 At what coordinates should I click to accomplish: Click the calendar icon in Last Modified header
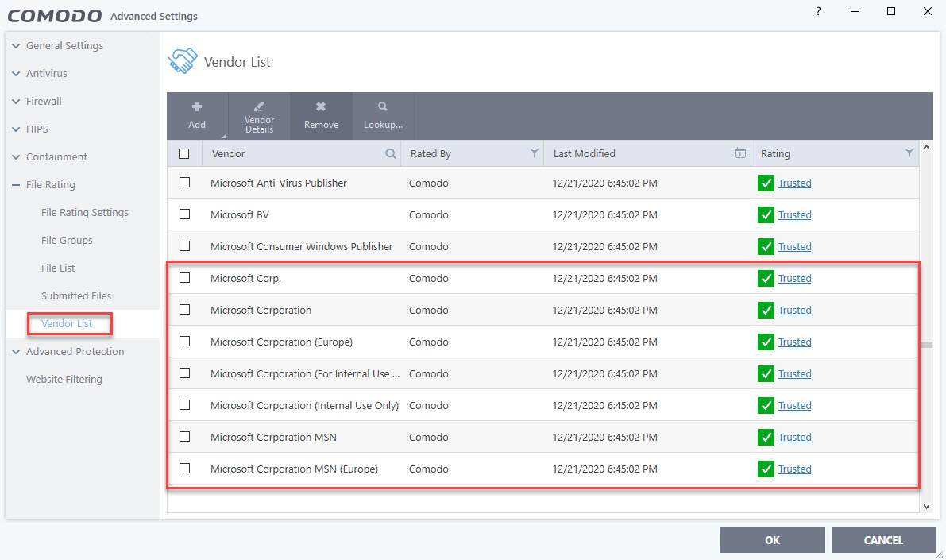point(739,153)
